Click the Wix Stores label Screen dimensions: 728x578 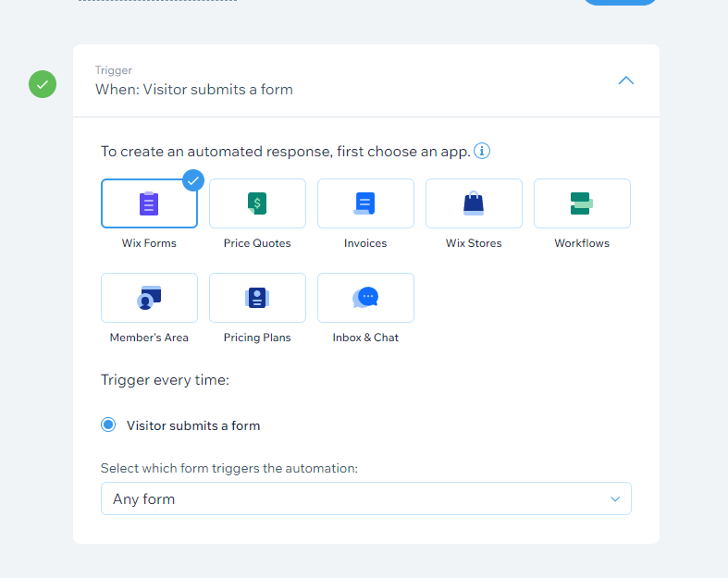[474, 243]
